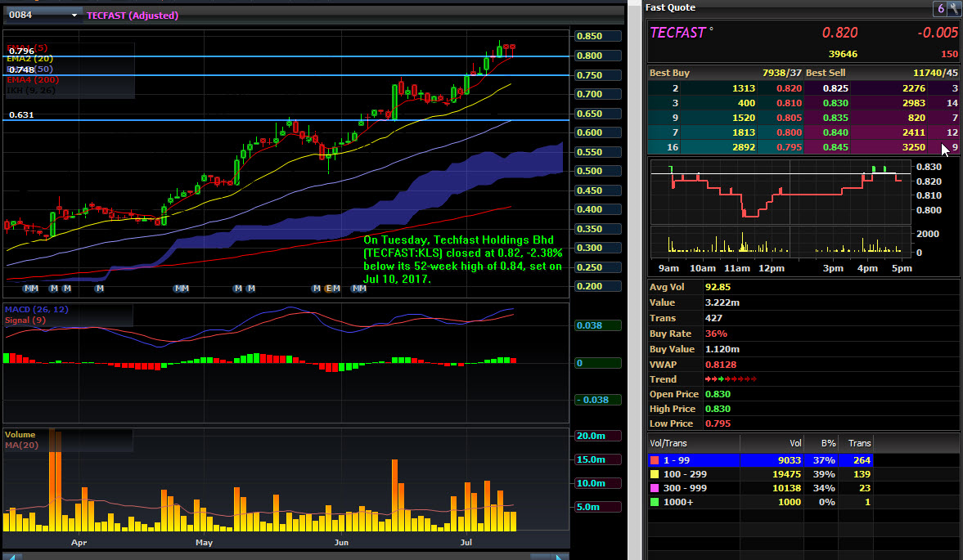963x560 pixels.
Task: Click the Open Price value 0.830
Action: pyautogui.click(x=718, y=394)
